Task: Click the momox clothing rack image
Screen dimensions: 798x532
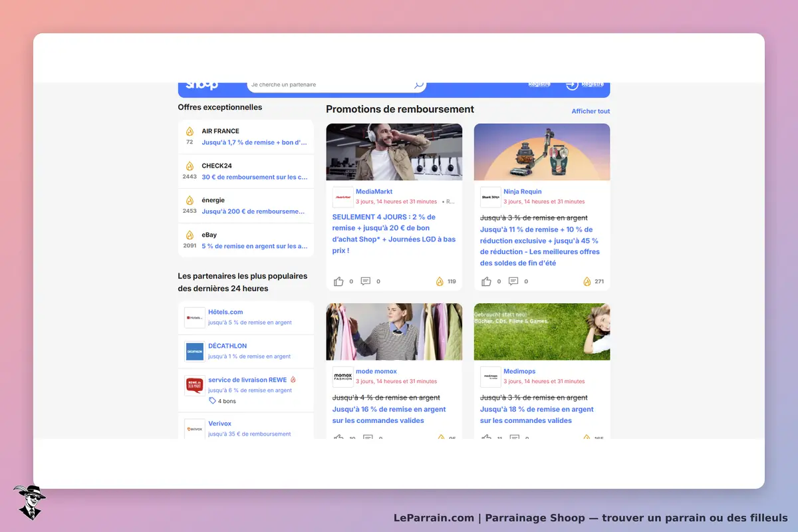Action: coord(394,332)
